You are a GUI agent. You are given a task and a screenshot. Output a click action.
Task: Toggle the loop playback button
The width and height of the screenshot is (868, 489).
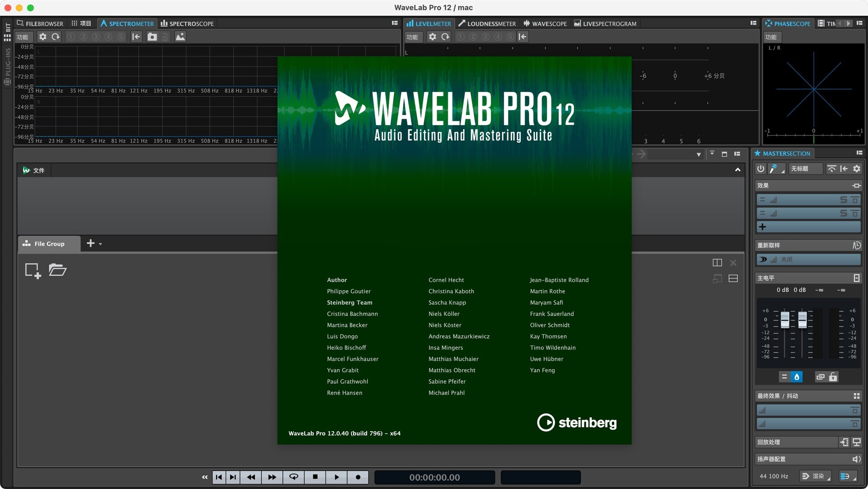tap(294, 477)
